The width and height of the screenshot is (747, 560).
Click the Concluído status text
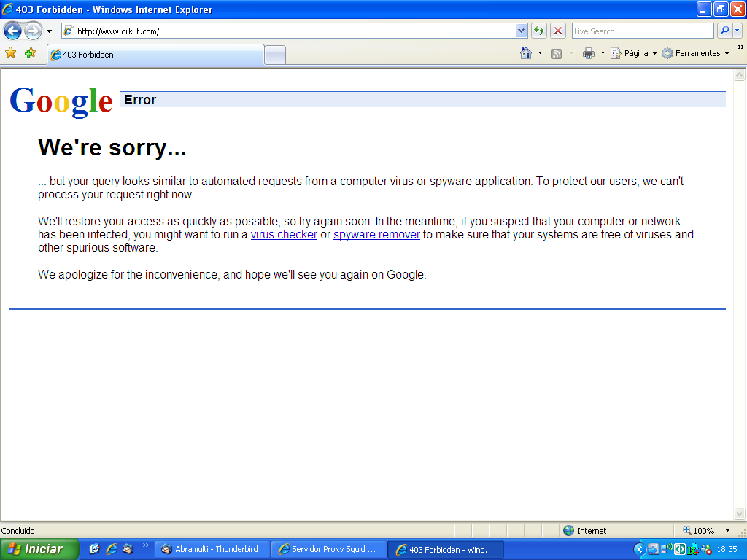click(18, 531)
